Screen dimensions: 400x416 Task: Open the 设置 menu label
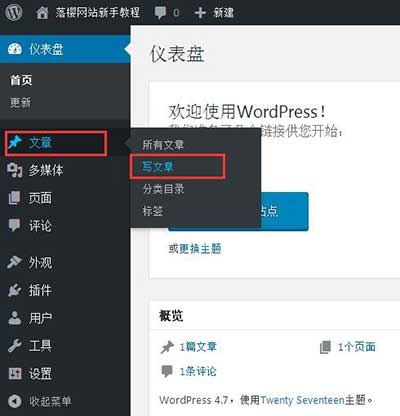coord(40,374)
